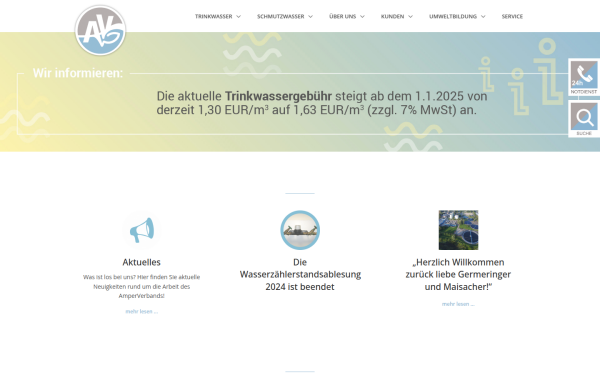Follow 'mehr lesen' under Herzlich Willkommen
The height and width of the screenshot is (375, 600).
[458, 304]
